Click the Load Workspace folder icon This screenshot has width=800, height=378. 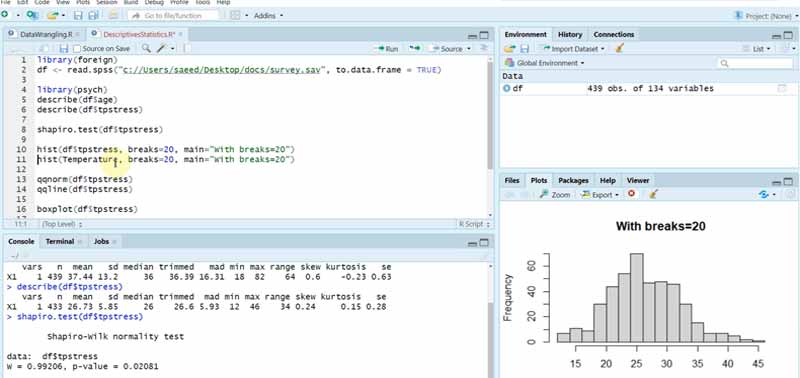(x=510, y=48)
